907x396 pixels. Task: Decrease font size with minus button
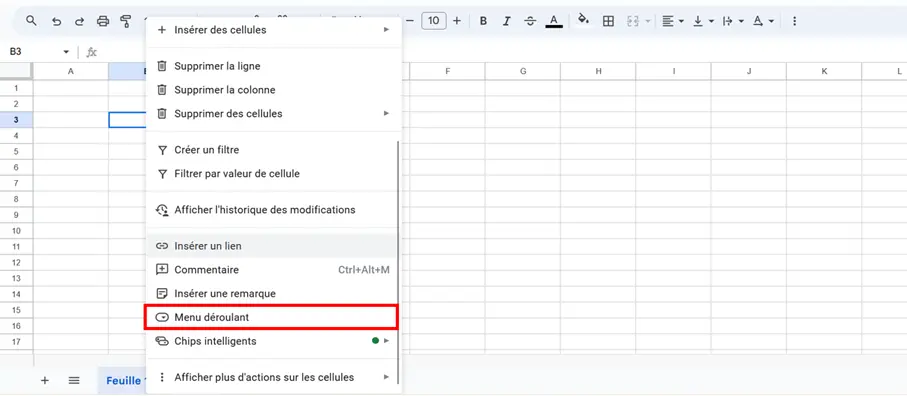click(411, 21)
